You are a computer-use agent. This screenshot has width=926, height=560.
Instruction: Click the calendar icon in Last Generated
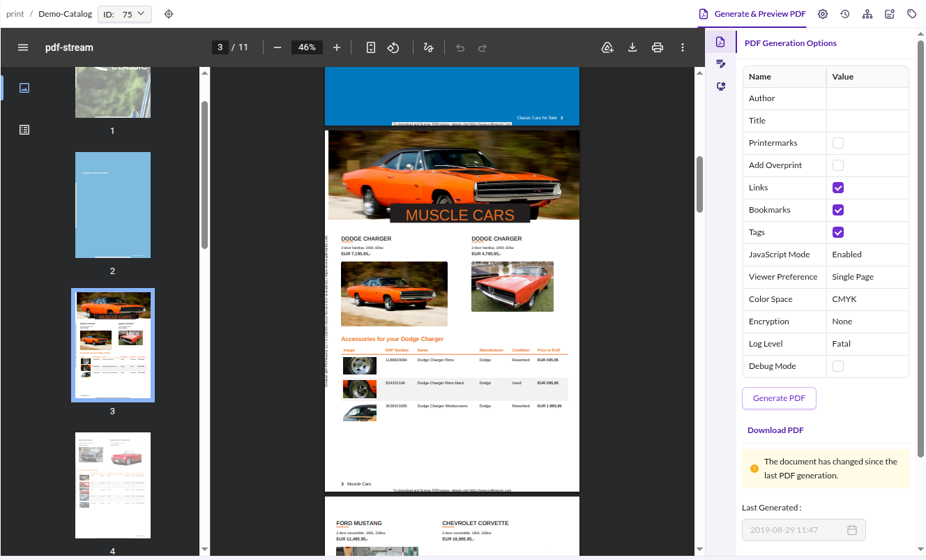852,530
